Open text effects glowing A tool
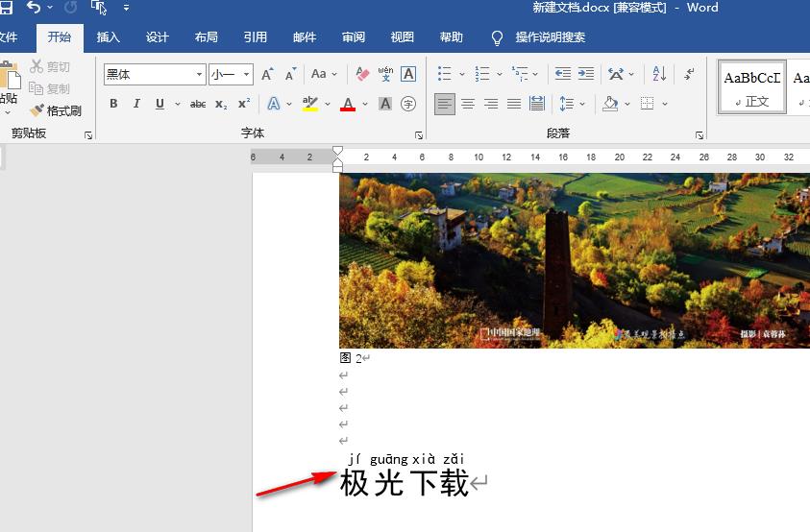The image size is (810, 532). pyautogui.click(x=274, y=104)
